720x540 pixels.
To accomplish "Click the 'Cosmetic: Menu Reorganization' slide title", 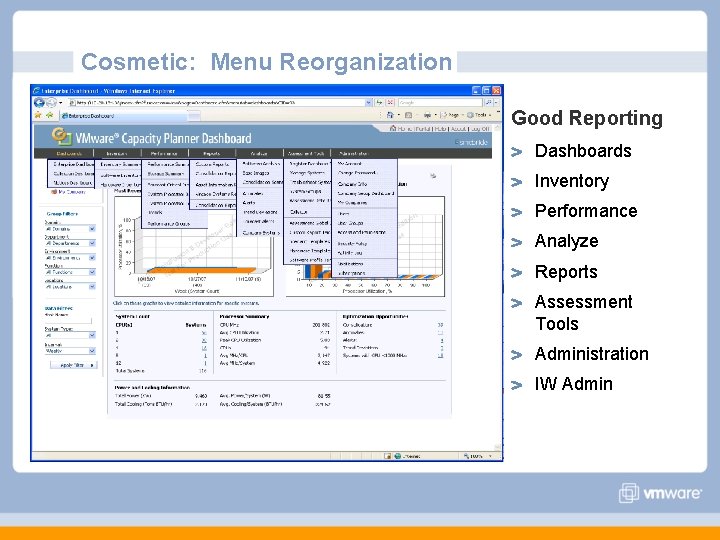I will [266, 62].
